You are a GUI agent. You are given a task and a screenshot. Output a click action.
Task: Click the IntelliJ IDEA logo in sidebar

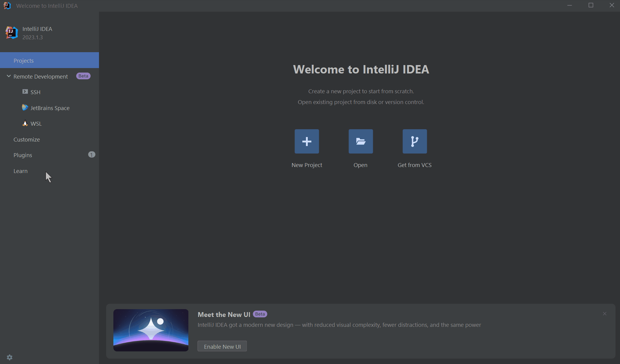tap(12, 33)
